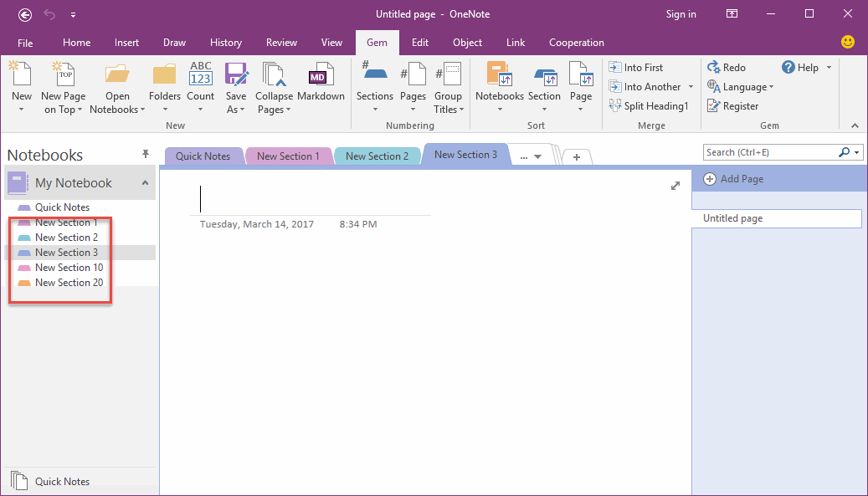Collapse the ribbon with the chevron arrow
868x496 pixels.
pyautogui.click(x=855, y=125)
